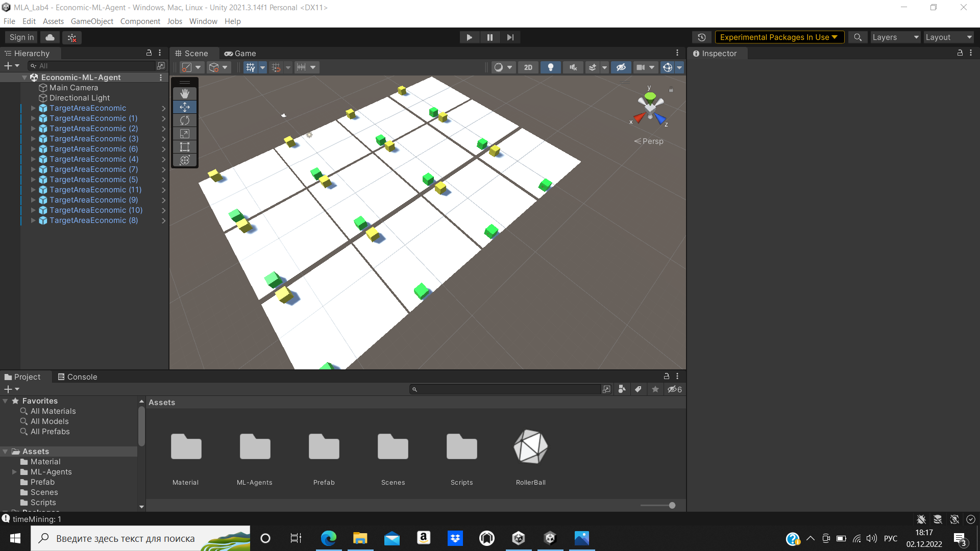Toggle 2D view mode in Scene
Viewport: 980px width, 551px height.
click(528, 67)
